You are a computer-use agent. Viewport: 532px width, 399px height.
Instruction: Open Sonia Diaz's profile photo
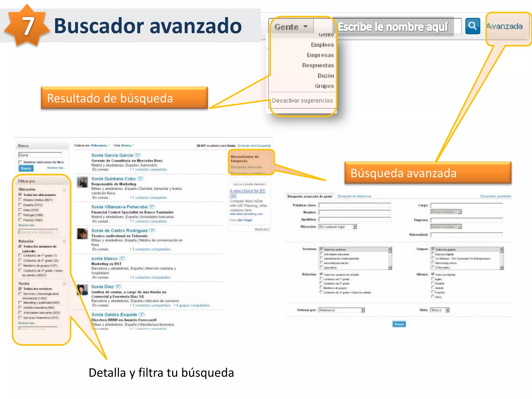click(82, 290)
